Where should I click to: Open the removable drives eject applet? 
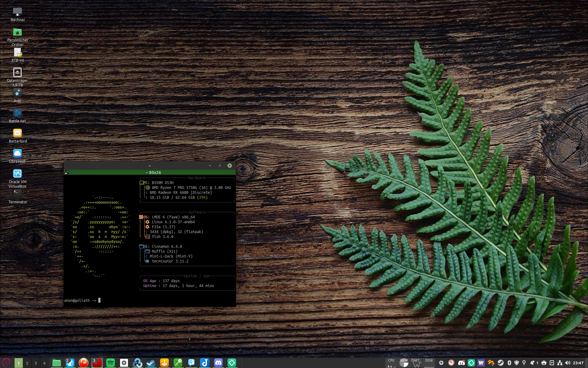[552, 363]
